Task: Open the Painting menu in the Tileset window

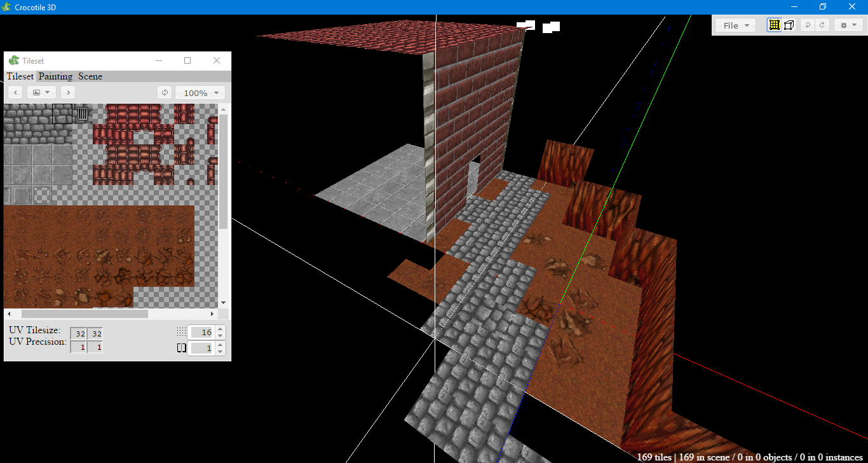Action: click(55, 76)
